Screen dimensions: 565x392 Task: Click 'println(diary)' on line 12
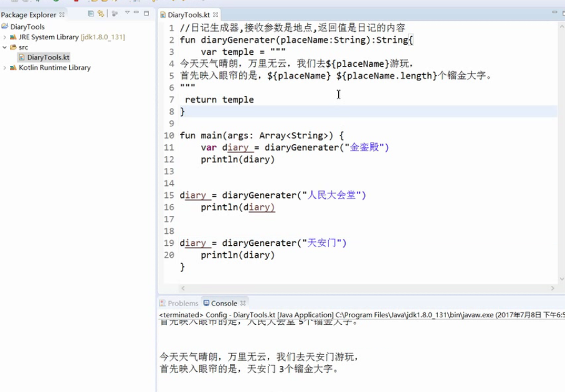tap(238, 159)
